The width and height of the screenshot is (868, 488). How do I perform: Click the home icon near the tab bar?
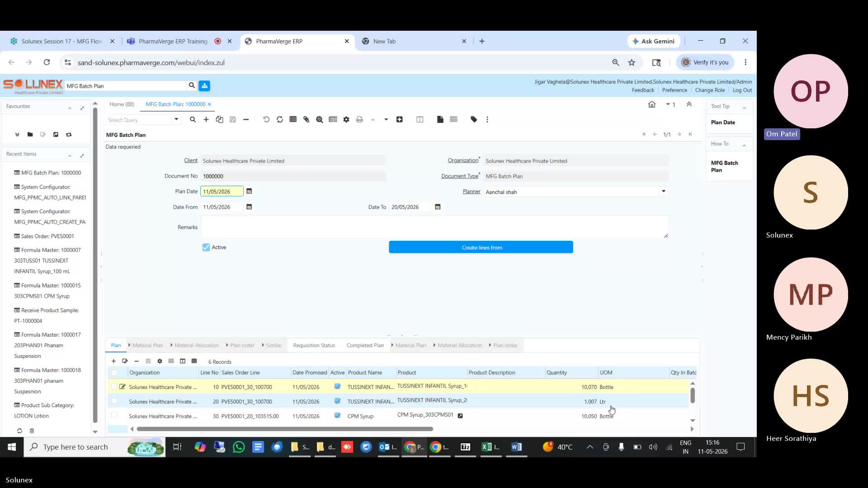click(652, 104)
